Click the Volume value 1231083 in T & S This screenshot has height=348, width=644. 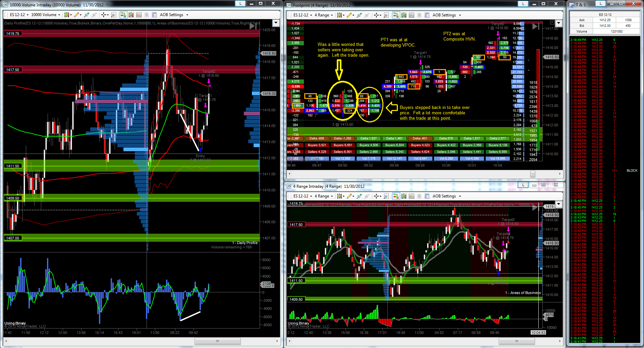[x=616, y=32]
